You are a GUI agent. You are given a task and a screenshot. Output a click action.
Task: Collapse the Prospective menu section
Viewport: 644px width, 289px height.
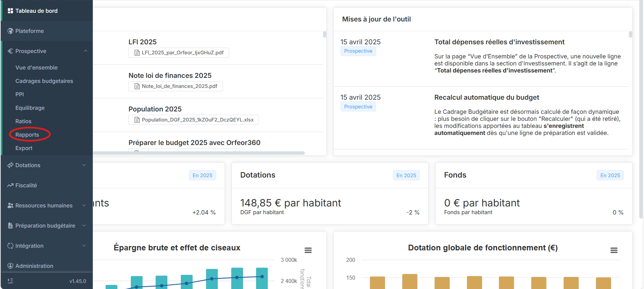pyautogui.click(x=85, y=51)
